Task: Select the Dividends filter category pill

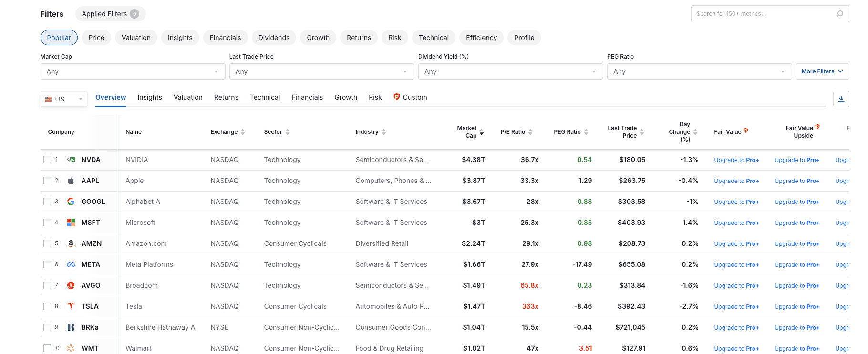Action: pyautogui.click(x=274, y=38)
